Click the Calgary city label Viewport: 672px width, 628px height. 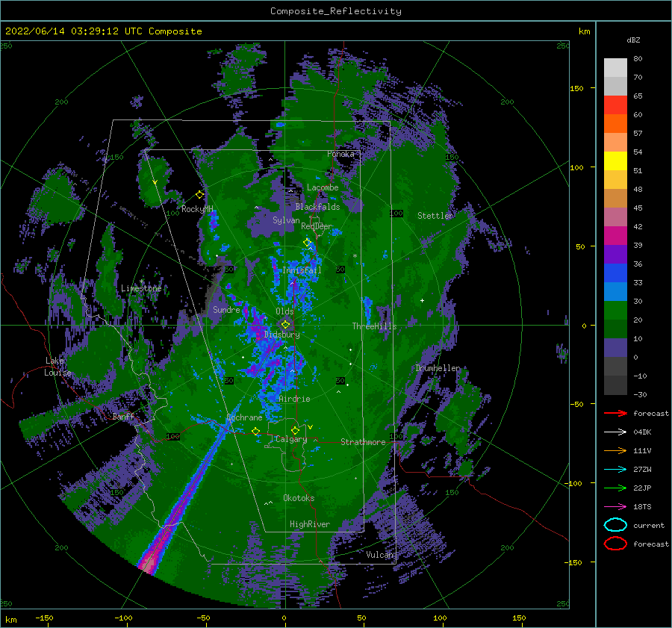pyautogui.click(x=291, y=439)
